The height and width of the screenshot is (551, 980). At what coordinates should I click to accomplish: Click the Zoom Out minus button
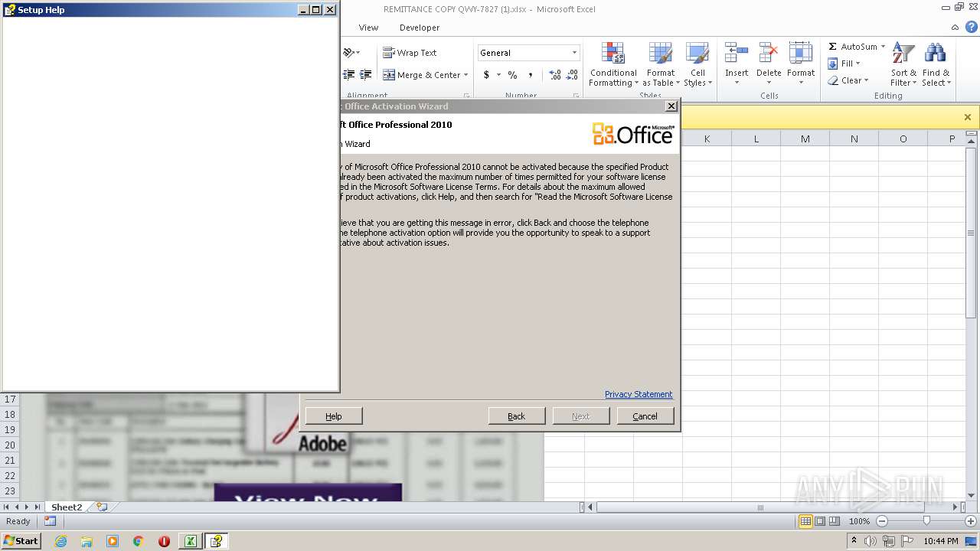(882, 521)
